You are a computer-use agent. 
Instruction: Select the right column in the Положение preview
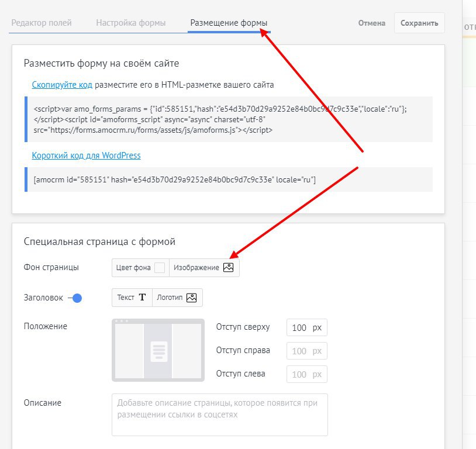(x=187, y=351)
